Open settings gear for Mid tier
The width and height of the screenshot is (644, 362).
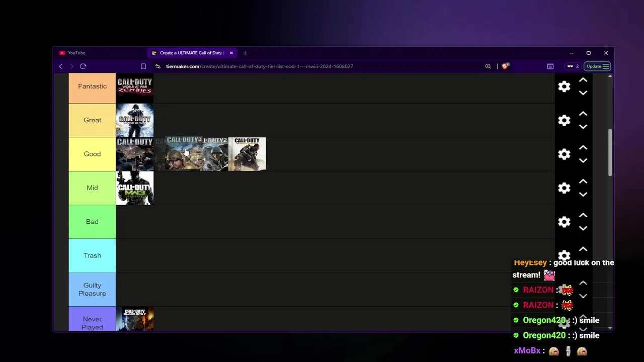coord(564,188)
